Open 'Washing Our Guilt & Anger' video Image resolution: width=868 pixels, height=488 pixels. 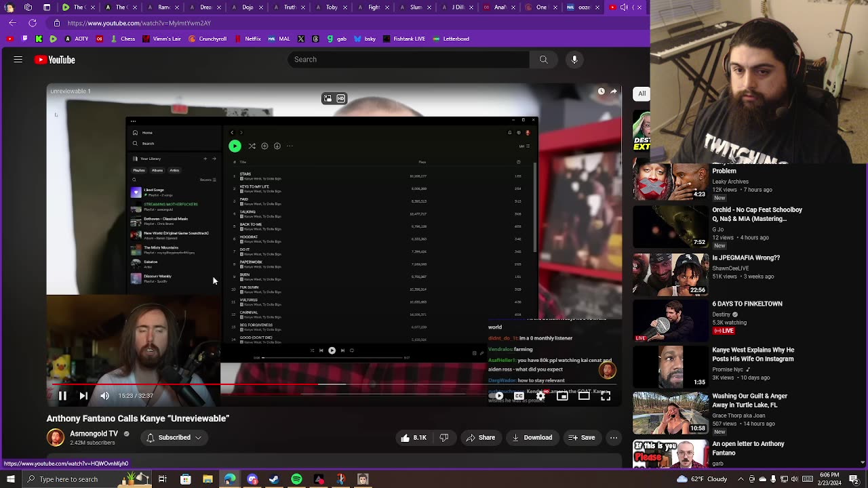749,401
